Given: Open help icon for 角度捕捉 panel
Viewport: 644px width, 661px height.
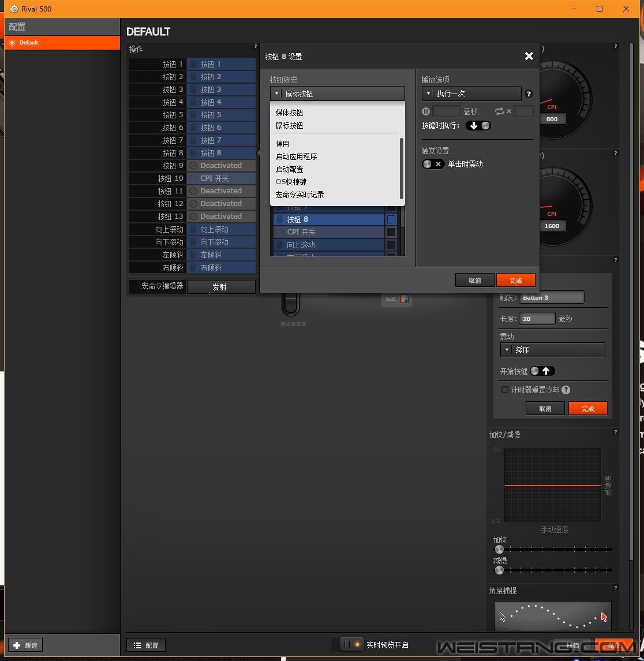Looking at the screenshot, I should point(615,588).
